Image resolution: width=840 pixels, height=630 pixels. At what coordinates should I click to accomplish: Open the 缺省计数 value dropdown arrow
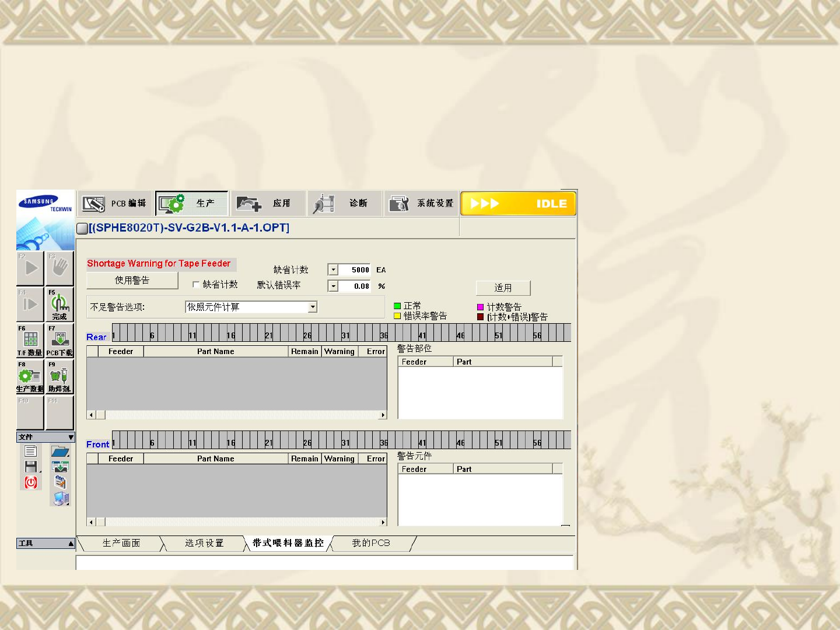[333, 269]
